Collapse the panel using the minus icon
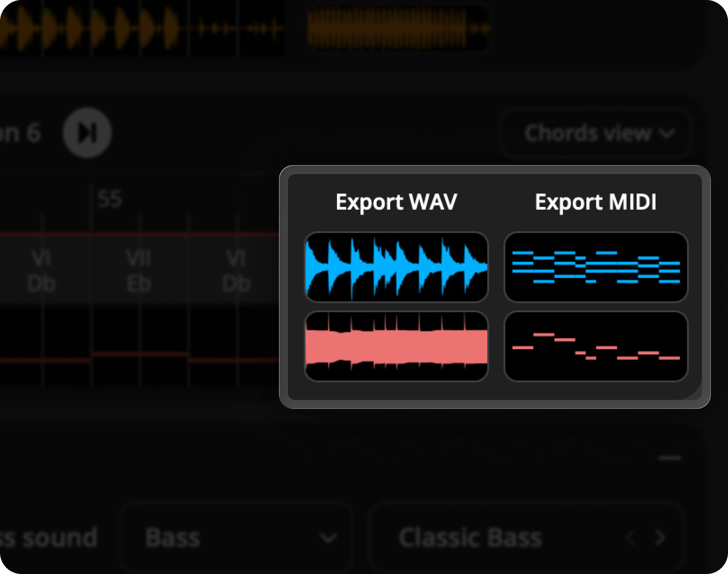 tap(670, 458)
